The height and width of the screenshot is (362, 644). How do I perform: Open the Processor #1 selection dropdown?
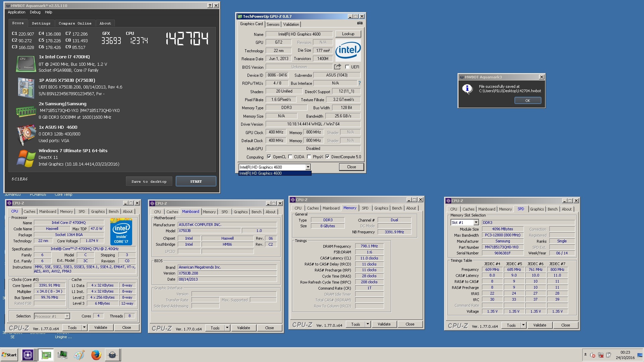tap(67, 316)
